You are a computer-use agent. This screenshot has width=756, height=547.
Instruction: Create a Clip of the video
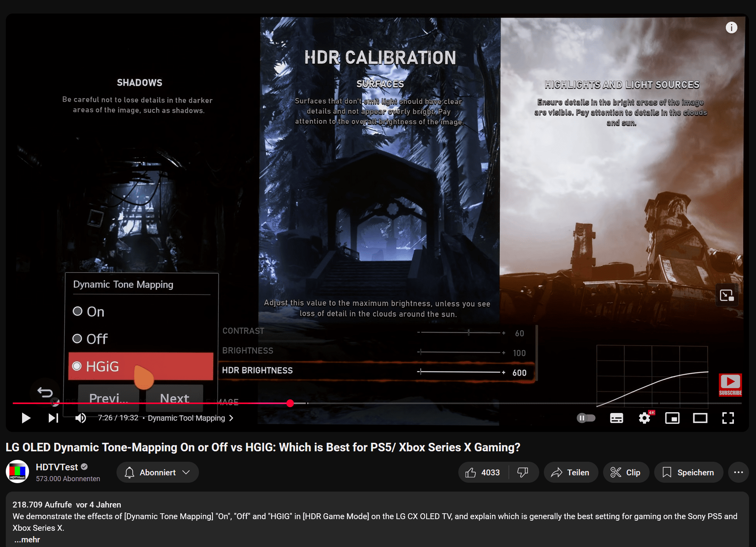(x=626, y=472)
